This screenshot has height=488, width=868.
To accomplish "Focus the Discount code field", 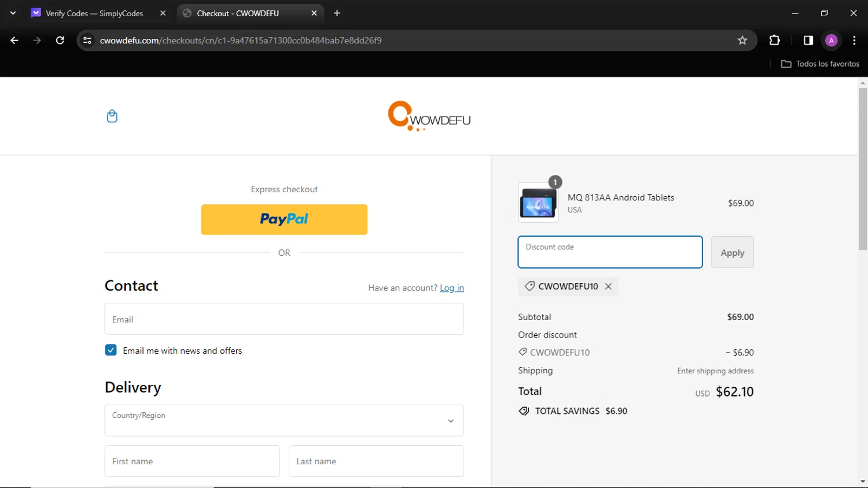I will point(610,252).
